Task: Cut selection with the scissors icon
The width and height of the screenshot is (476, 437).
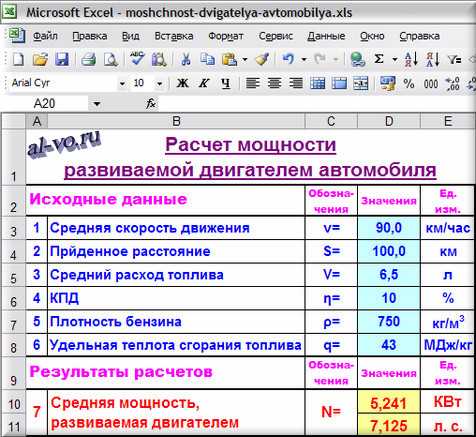Action: [x=186, y=60]
